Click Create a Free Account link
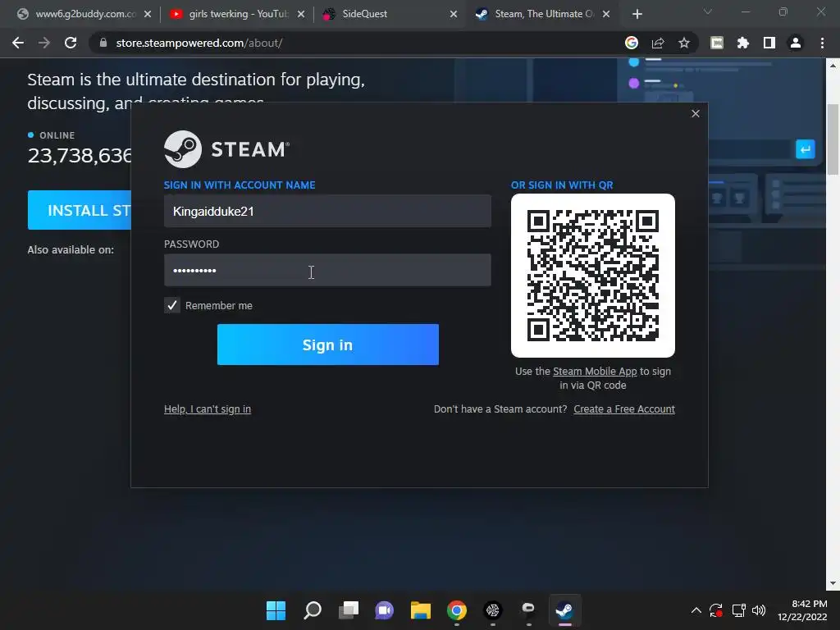This screenshot has width=840, height=630. coord(624,409)
